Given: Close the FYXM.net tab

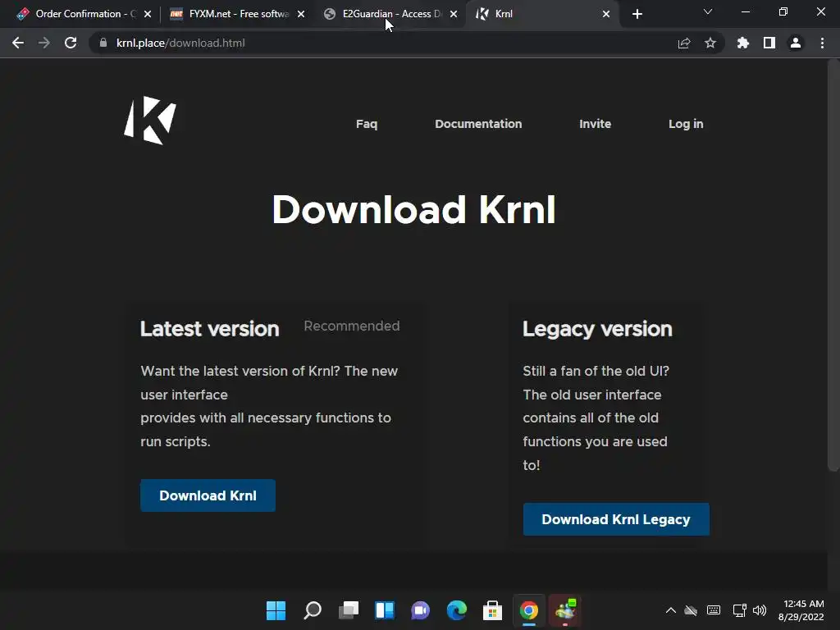Looking at the screenshot, I should [x=301, y=14].
